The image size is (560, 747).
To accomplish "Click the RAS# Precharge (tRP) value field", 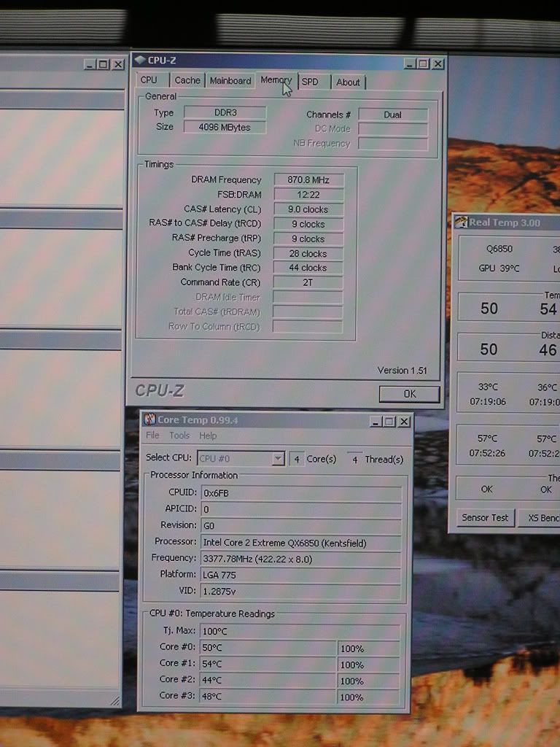I will pyautogui.click(x=308, y=239).
